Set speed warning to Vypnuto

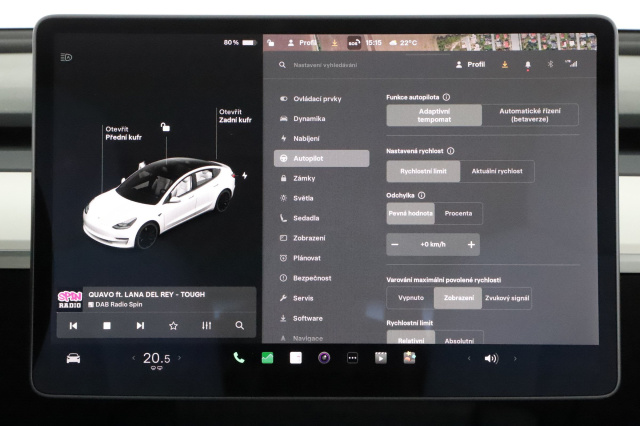410,298
